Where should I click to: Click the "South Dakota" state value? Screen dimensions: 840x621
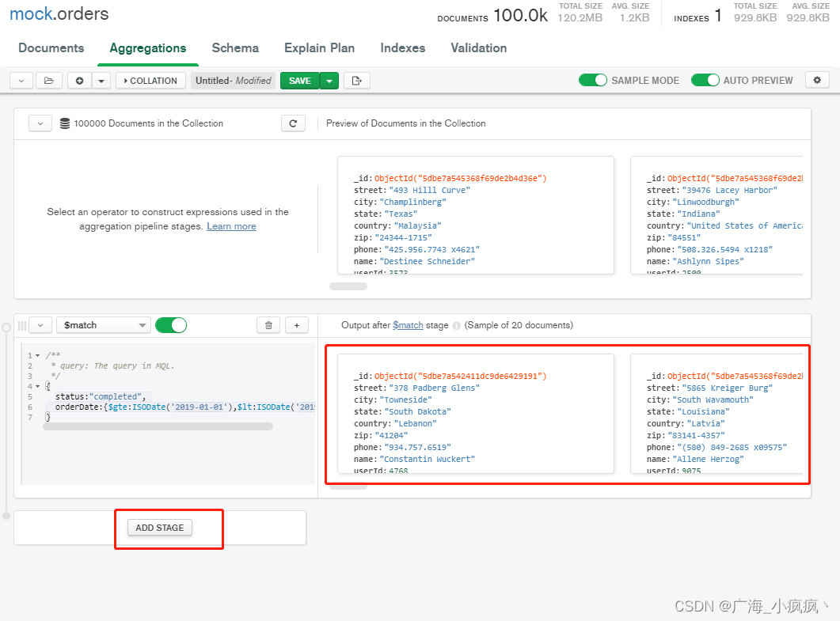(x=418, y=411)
